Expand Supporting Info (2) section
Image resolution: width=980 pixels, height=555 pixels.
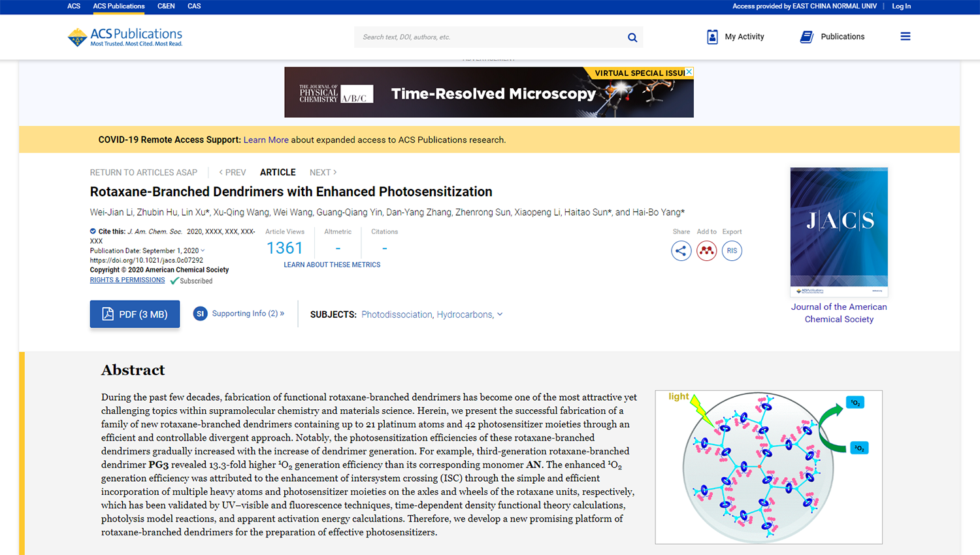tap(239, 314)
